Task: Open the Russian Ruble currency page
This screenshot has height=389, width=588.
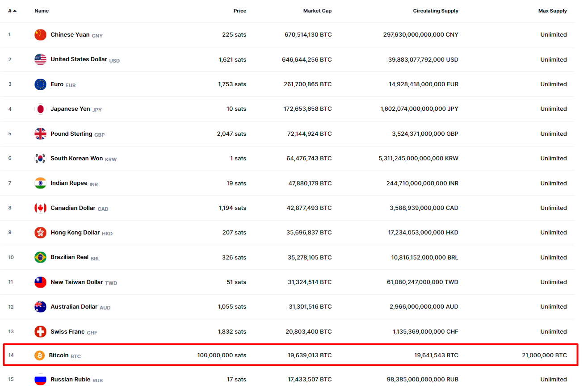Action: coord(71,379)
